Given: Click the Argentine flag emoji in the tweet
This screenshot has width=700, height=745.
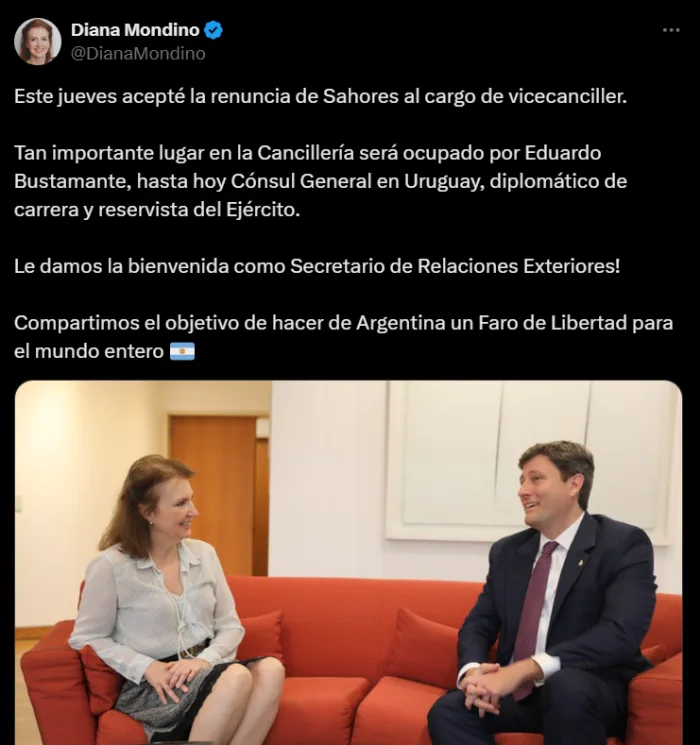Looking at the screenshot, I should pos(182,352).
